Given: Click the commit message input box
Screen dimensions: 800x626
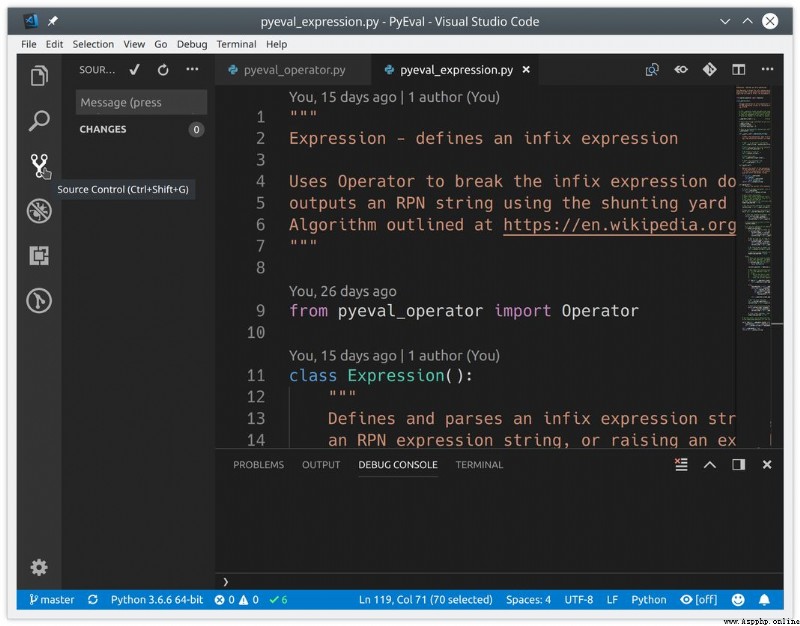Looking at the screenshot, I should [x=141, y=102].
